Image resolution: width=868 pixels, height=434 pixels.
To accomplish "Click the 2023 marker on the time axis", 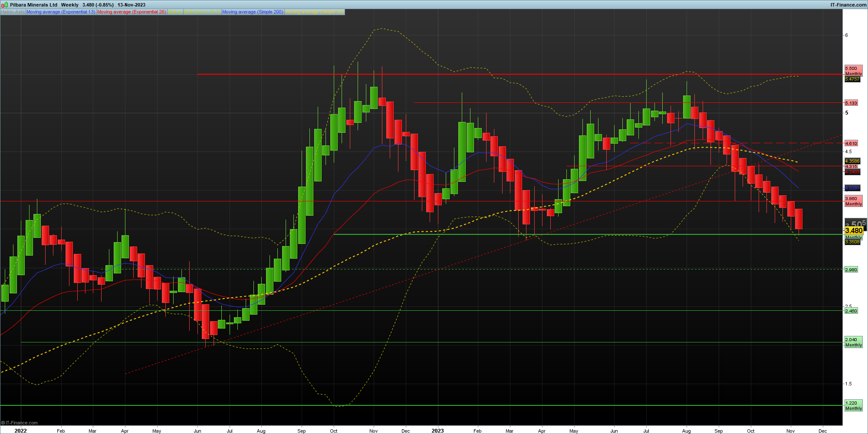I will click(x=437, y=431).
